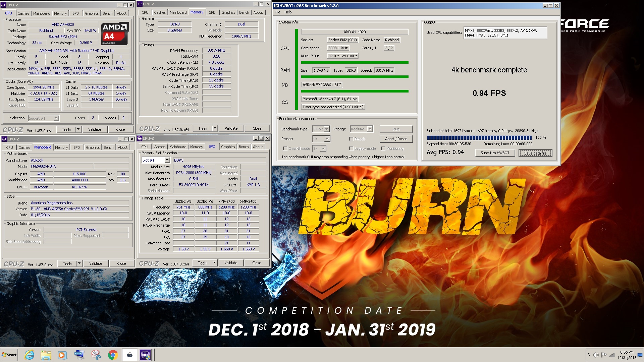The height and width of the screenshot is (362, 644).
Task: Toggle the Pmode checkbox
Action: click(351, 139)
